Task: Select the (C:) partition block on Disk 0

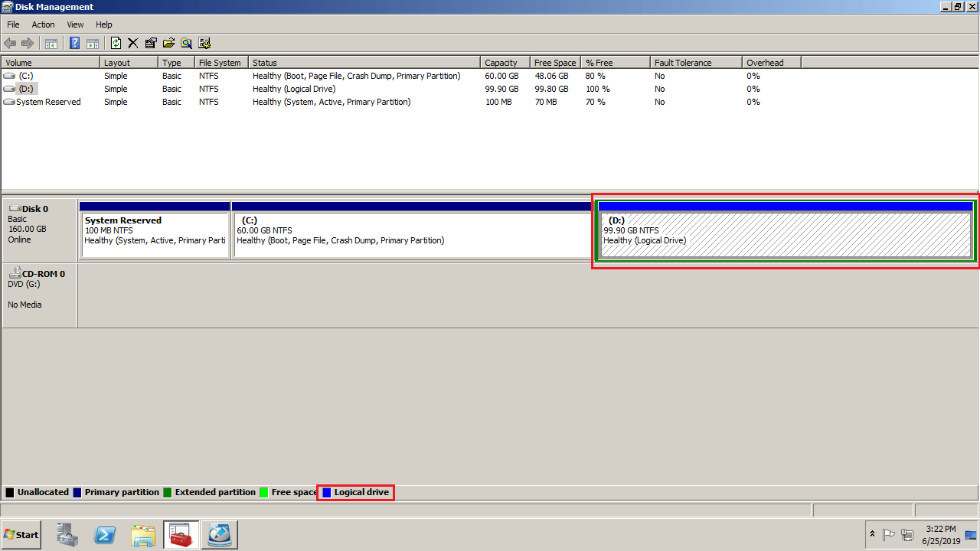Action: 412,235
